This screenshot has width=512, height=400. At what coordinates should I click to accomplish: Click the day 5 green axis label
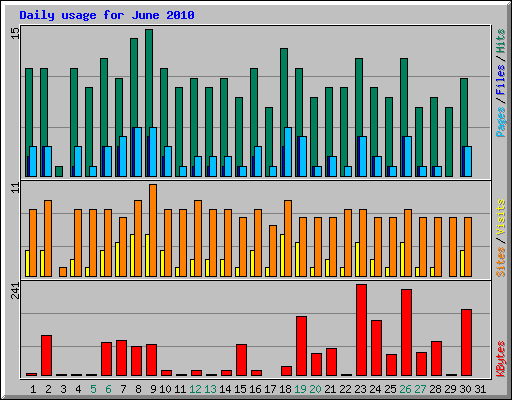[93, 389]
